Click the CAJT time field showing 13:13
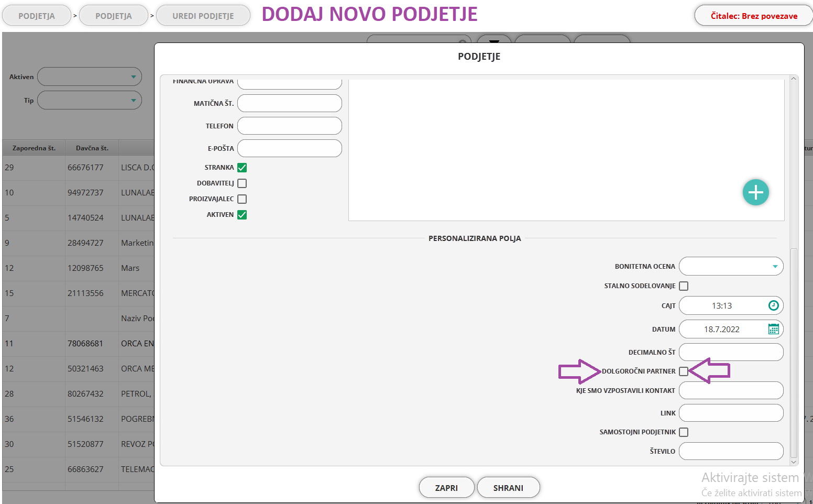Image resolution: width=813 pixels, height=504 pixels. pos(731,305)
